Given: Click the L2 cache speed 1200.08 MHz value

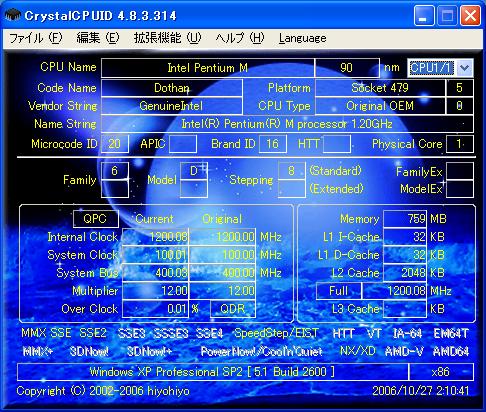Looking at the screenshot, I should pyautogui.click(x=394, y=291).
